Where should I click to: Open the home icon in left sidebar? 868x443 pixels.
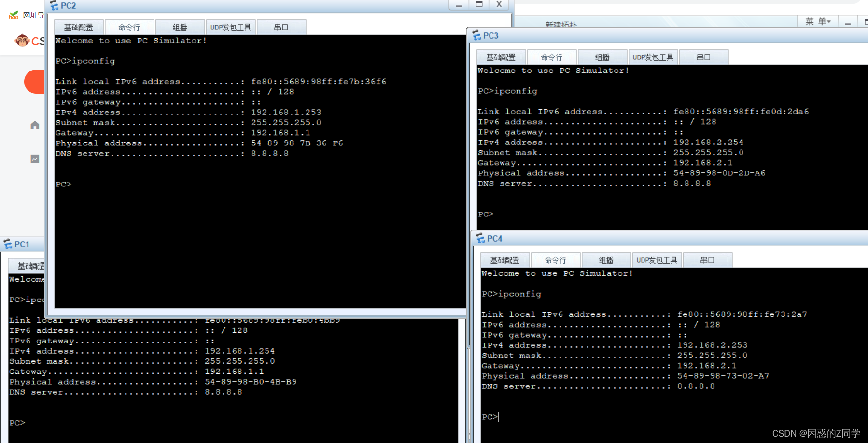35,125
